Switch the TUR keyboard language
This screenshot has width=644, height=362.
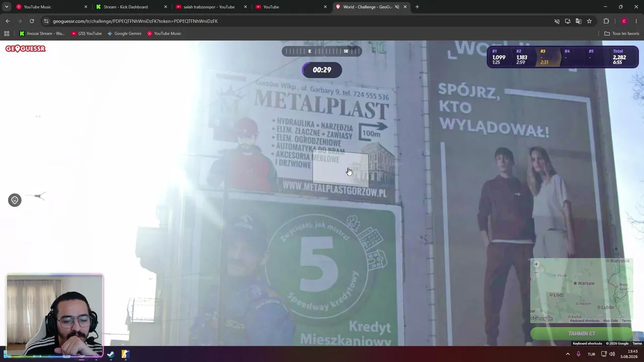coord(592,354)
